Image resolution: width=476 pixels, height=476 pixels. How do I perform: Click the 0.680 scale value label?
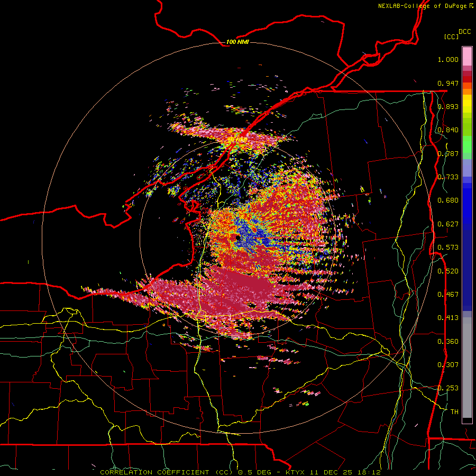[448, 200]
